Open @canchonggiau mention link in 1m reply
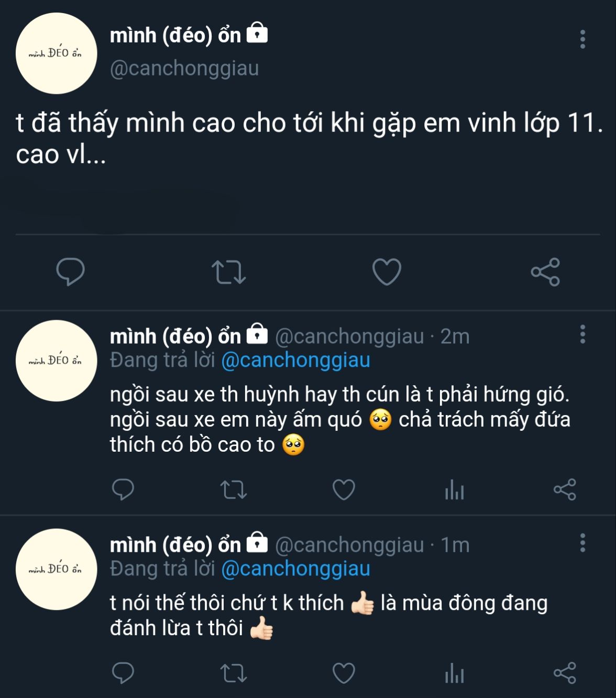Viewport: 616px width, 698px height. [x=296, y=569]
